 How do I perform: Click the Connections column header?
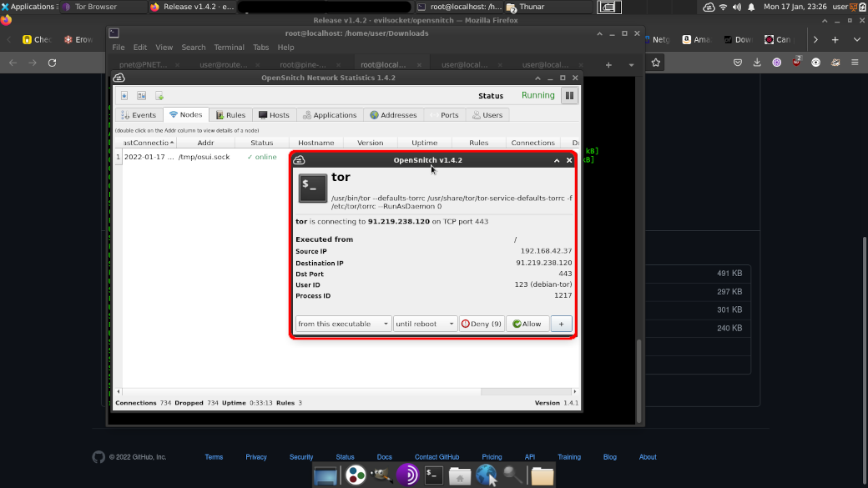coord(533,143)
